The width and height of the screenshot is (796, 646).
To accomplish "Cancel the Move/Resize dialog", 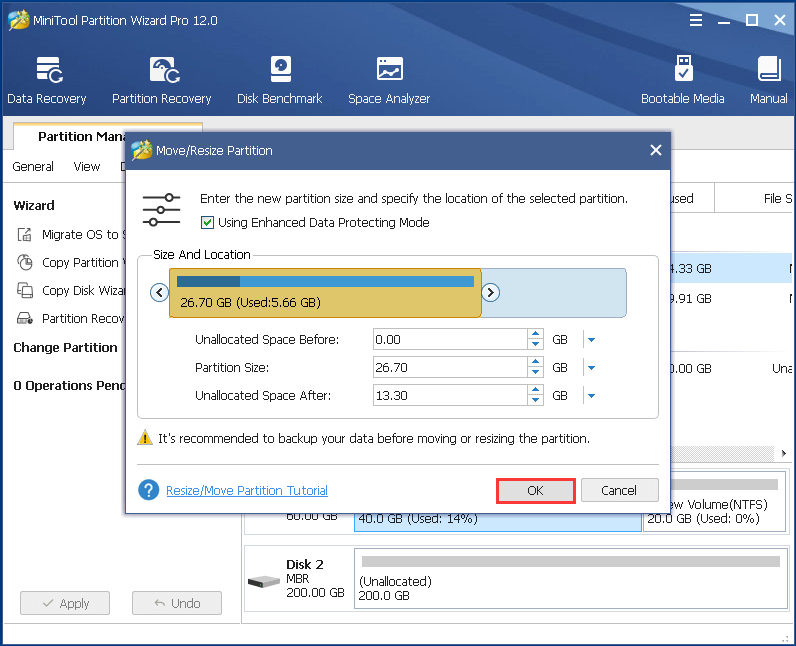I will tap(619, 491).
